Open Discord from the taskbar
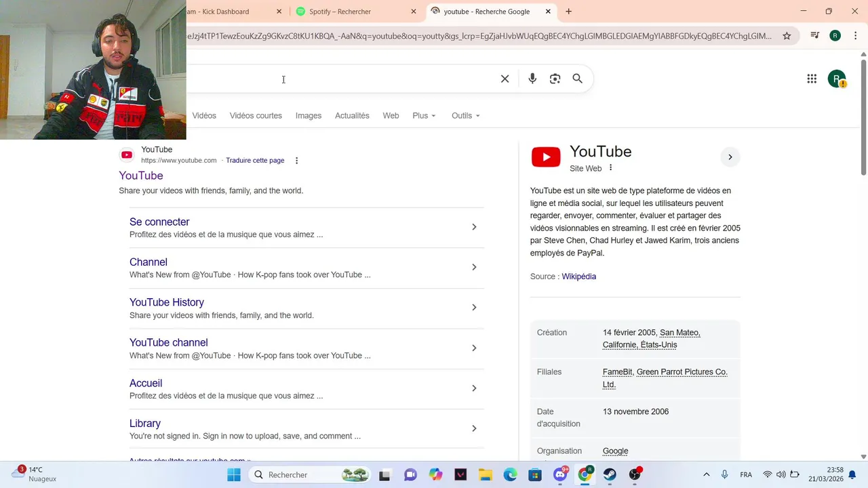 (x=560, y=474)
